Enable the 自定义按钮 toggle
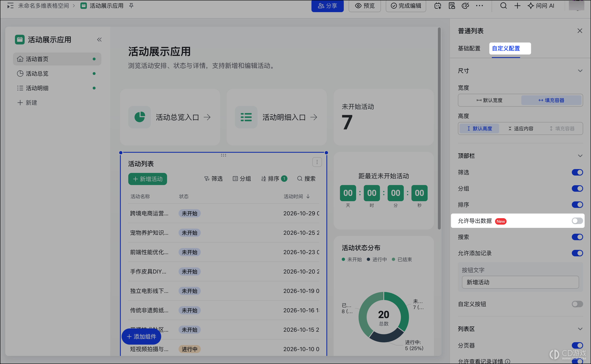 [577, 304]
